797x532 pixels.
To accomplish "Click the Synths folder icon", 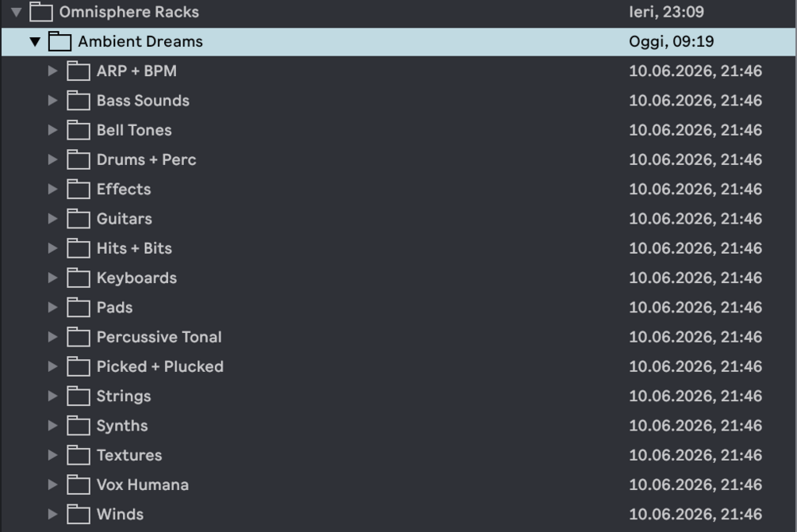I will tap(79, 426).
